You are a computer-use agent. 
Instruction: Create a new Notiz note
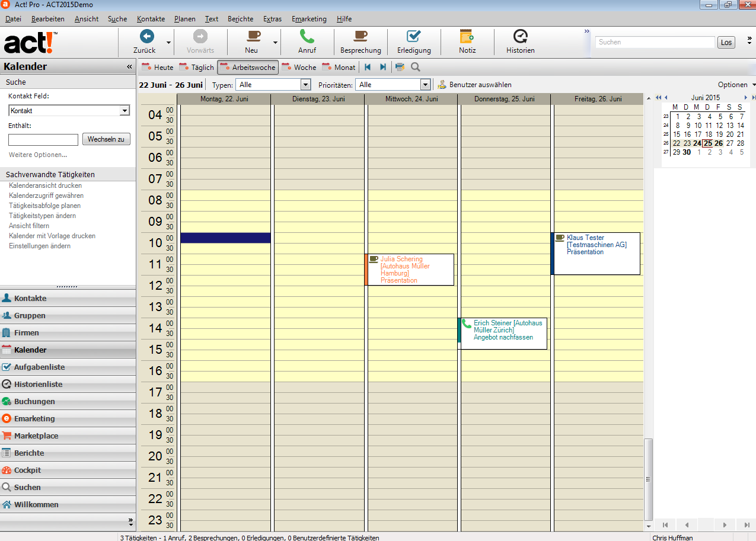467,37
